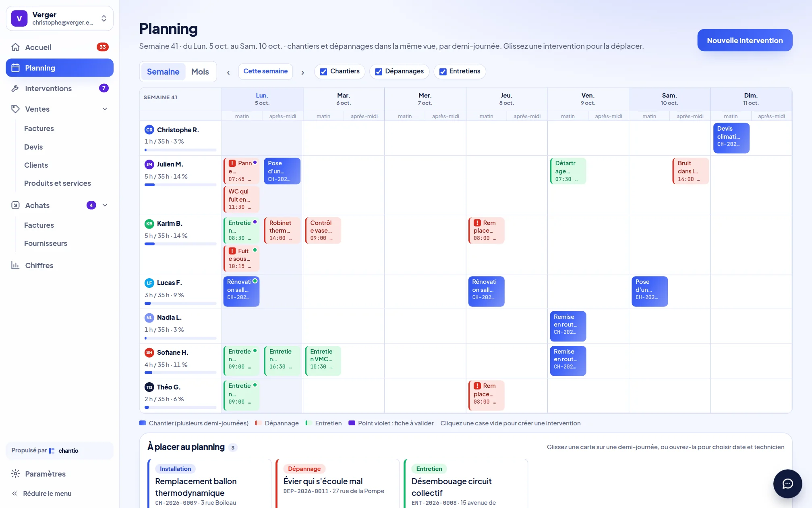Open Julien's Détartrage 07:30 card
This screenshot has height=508, width=812.
click(568, 171)
